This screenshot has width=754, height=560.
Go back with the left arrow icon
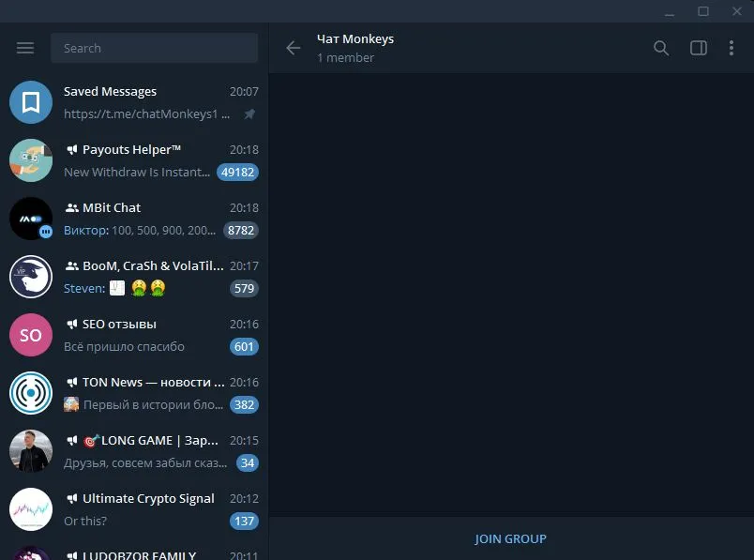293,48
